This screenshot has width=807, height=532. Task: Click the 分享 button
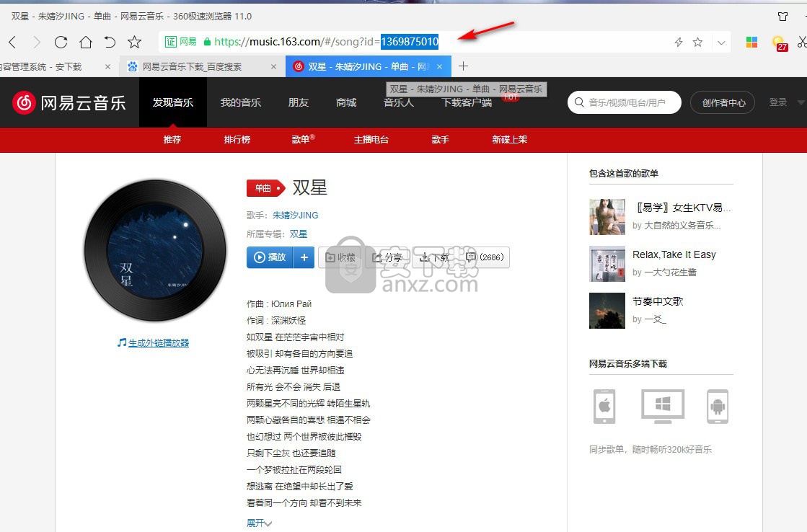(387, 257)
